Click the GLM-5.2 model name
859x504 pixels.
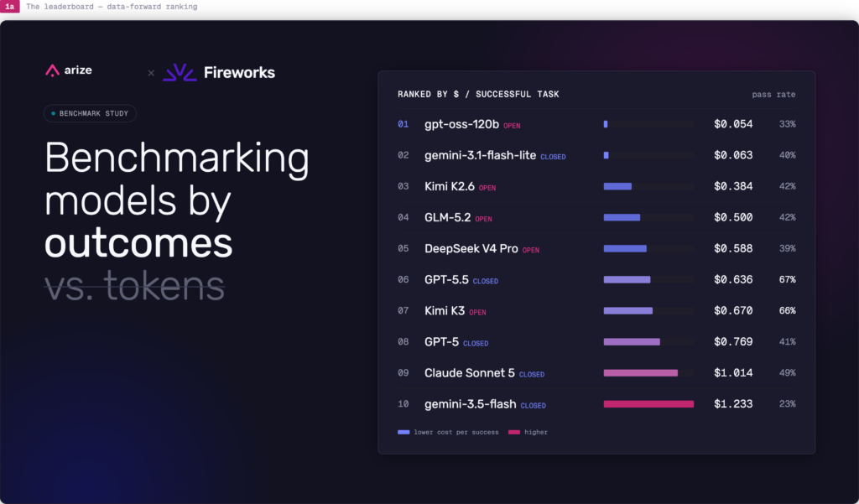(x=448, y=217)
